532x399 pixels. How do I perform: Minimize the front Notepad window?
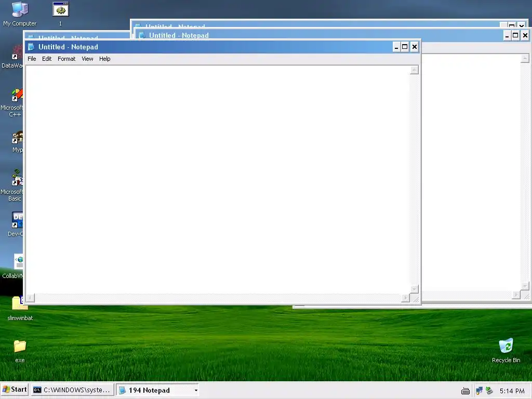(396, 47)
